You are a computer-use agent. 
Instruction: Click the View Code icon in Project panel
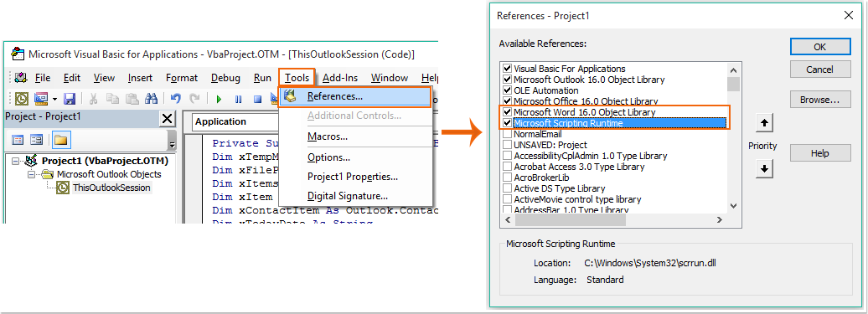coord(18,140)
